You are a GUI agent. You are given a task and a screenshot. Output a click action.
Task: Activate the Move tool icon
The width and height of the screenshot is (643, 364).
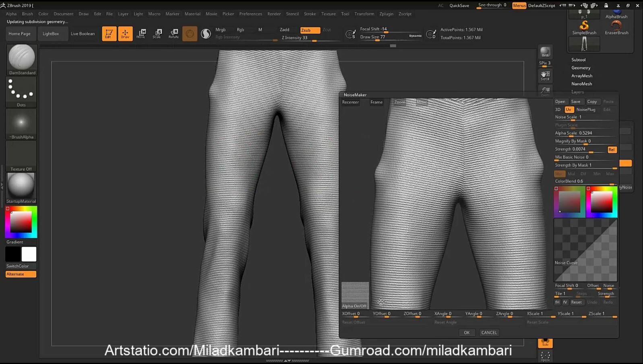coord(141,34)
